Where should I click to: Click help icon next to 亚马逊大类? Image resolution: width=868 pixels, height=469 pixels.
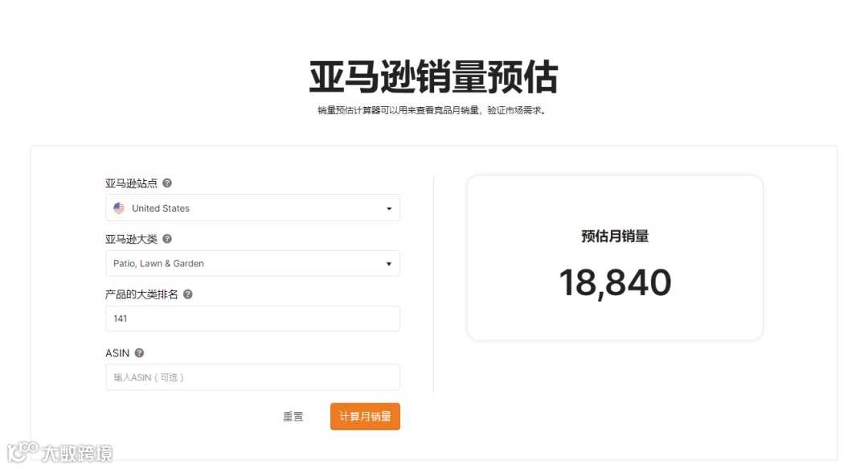167,238
